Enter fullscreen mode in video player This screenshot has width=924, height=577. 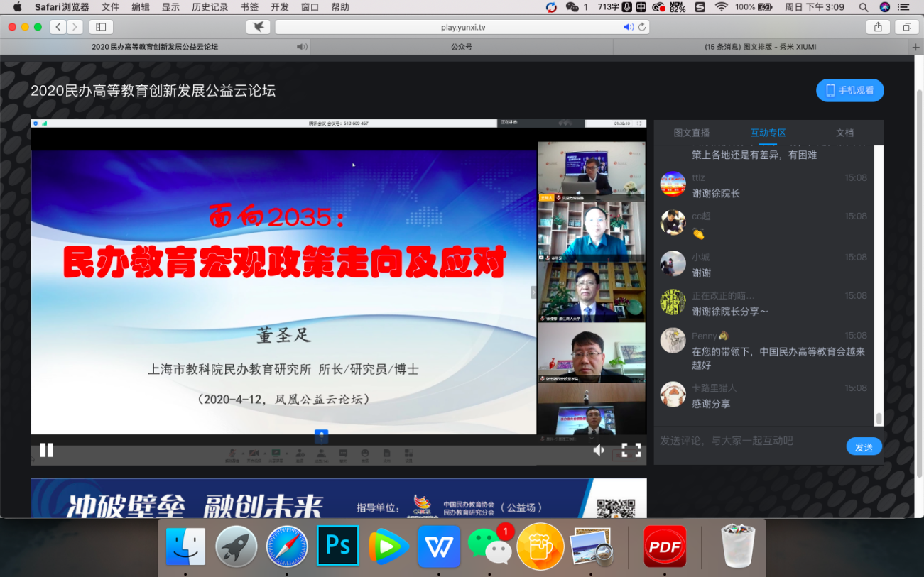(x=631, y=450)
